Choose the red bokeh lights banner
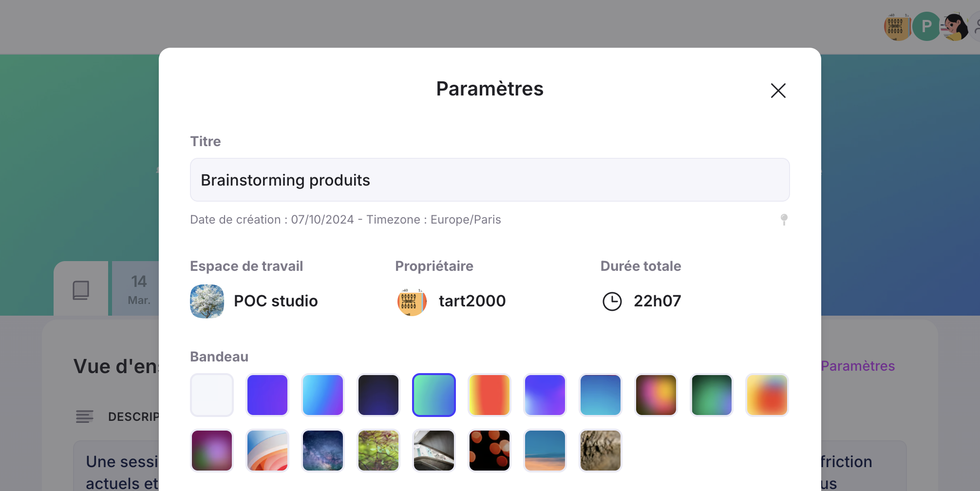The width and height of the screenshot is (980, 491). point(490,451)
